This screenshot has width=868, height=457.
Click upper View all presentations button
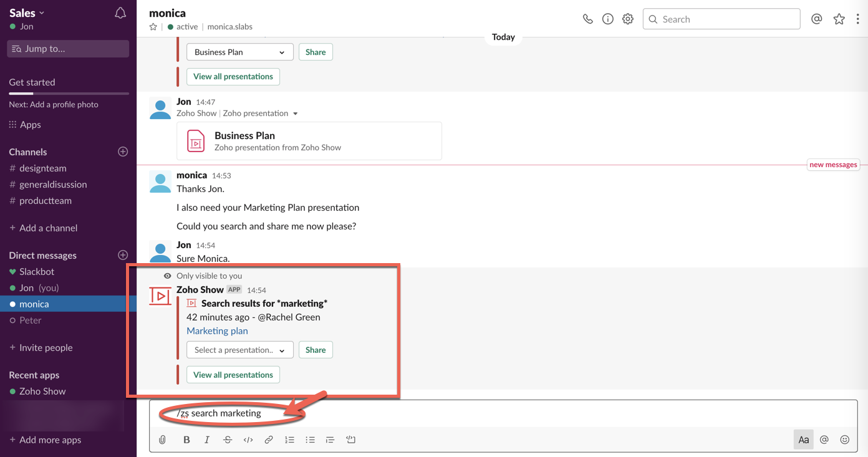coord(233,76)
